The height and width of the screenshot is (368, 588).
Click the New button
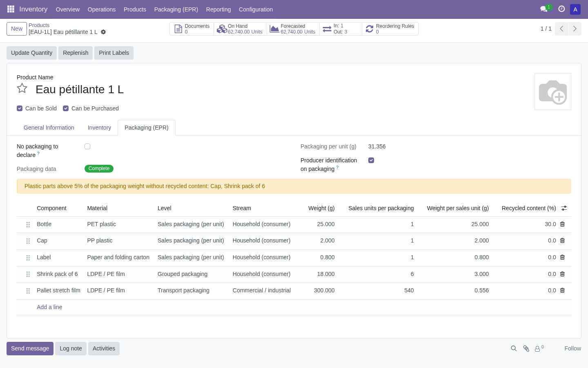17,29
